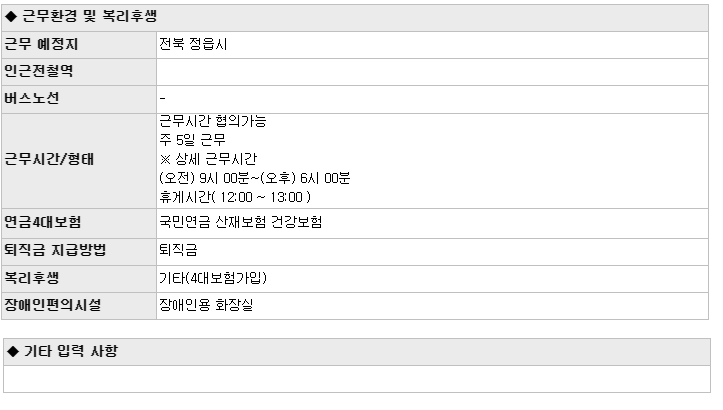This screenshot has height=410, width=723.
Task: Click the 복리후생 row label
Action: (32, 278)
